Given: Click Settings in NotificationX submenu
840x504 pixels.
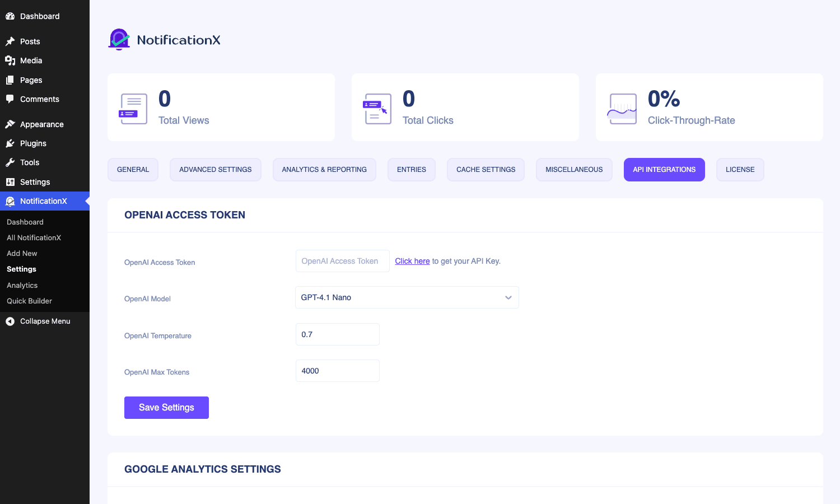Looking at the screenshot, I should [21, 269].
